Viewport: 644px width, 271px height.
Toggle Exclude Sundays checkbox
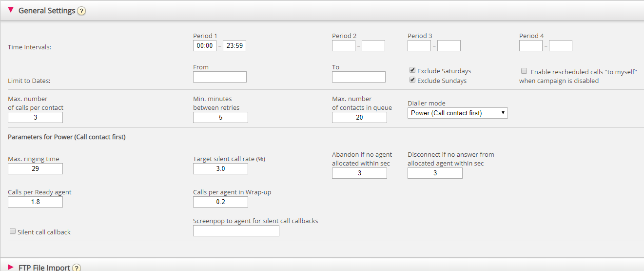412,80
